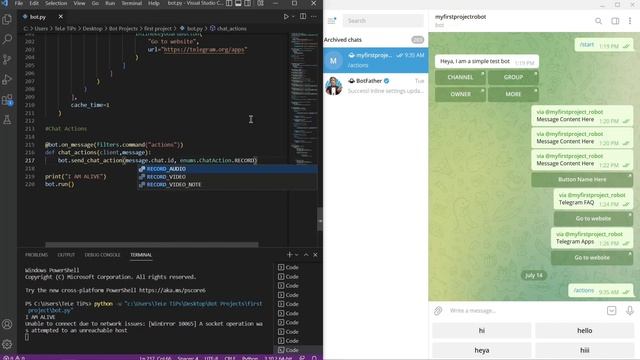Maximize the terminal panel with the chevron

pyautogui.click(x=306, y=255)
